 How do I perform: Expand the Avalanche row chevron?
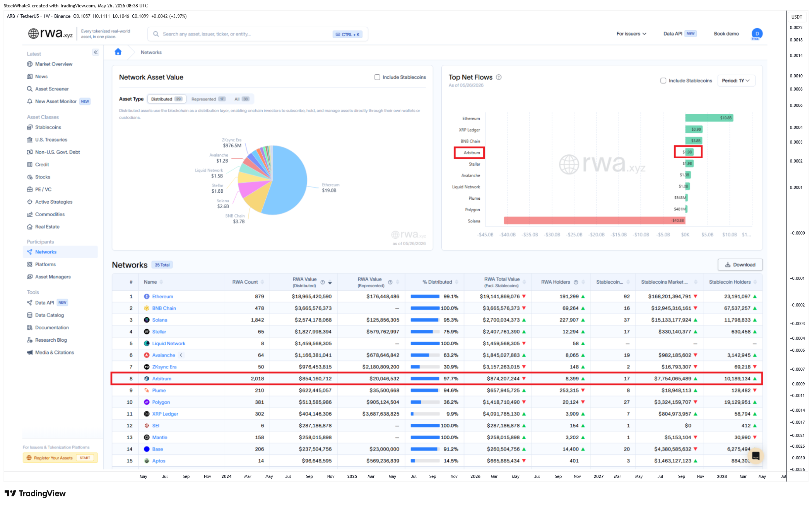tap(181, 355)
